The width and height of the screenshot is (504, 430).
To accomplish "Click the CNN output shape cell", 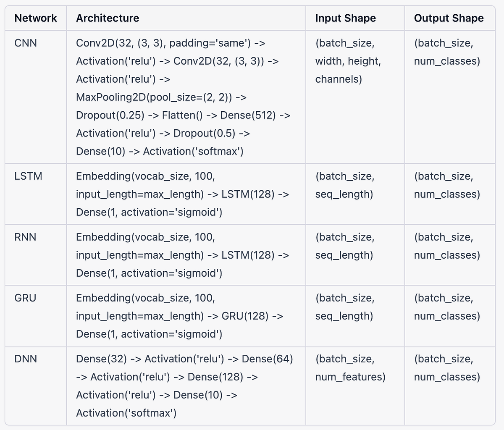I will point(447,52).
